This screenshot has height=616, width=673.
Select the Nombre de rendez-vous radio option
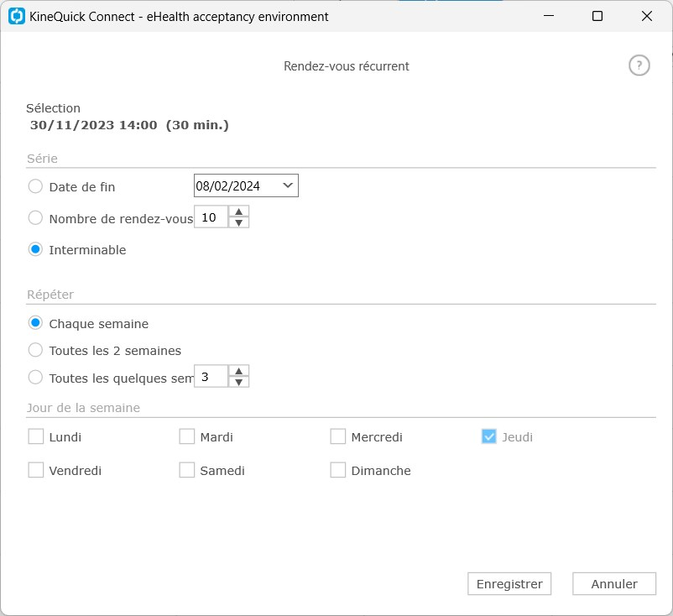(35, 217)
